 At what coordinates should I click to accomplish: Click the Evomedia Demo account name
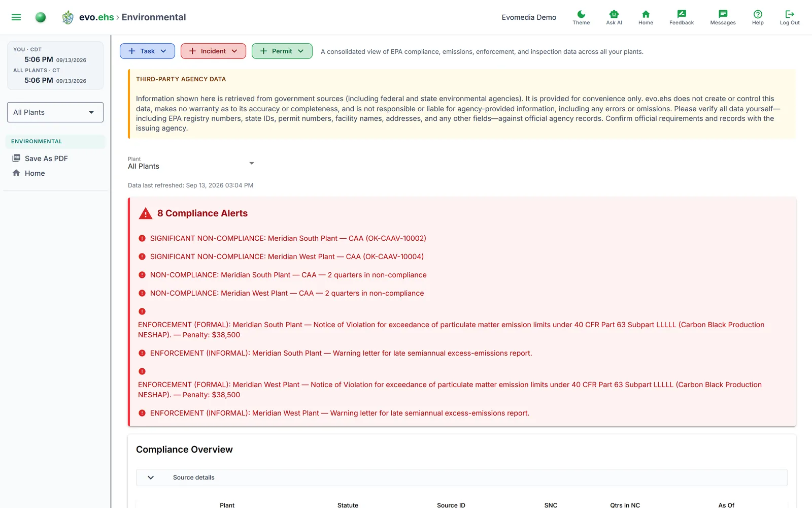coord(529,17)
